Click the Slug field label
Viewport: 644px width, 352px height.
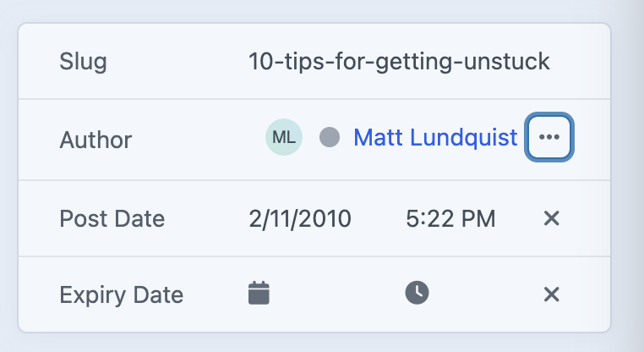pyautogui.click(x=84, y=61)
